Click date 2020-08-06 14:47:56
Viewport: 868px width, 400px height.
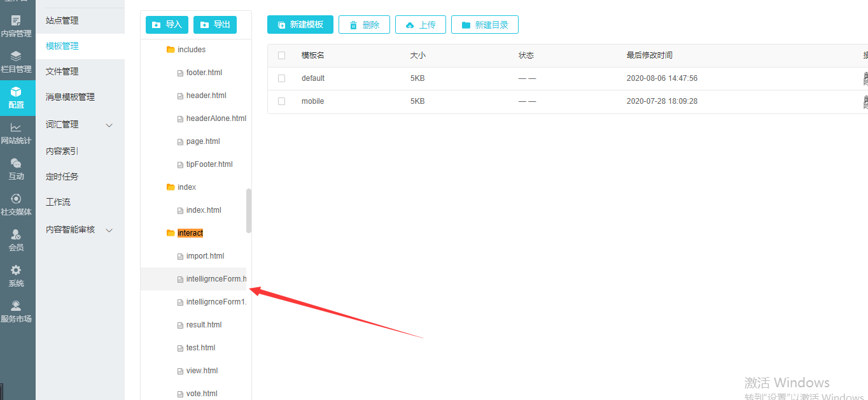pos(662,78)
